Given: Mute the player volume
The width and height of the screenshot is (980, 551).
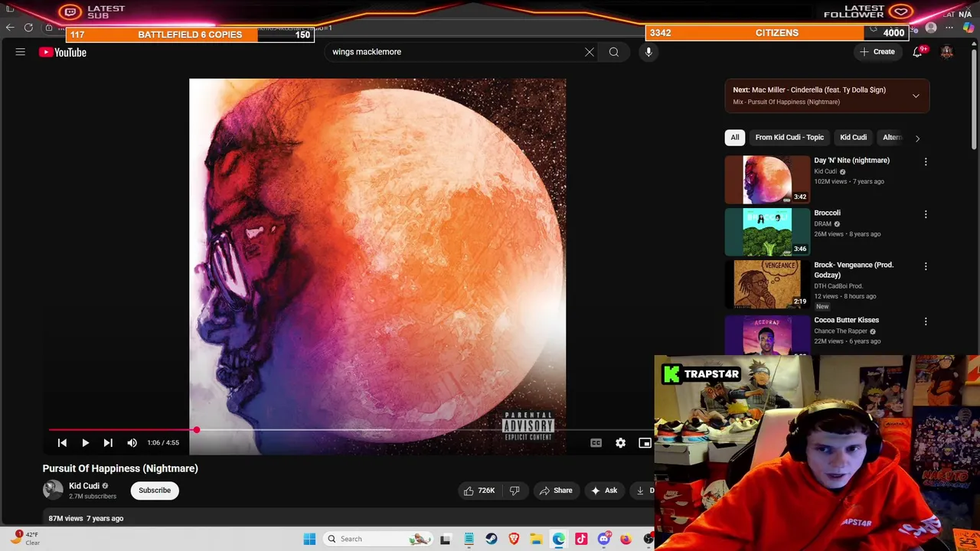Looking at the screenshot, I should click(132, 442).
